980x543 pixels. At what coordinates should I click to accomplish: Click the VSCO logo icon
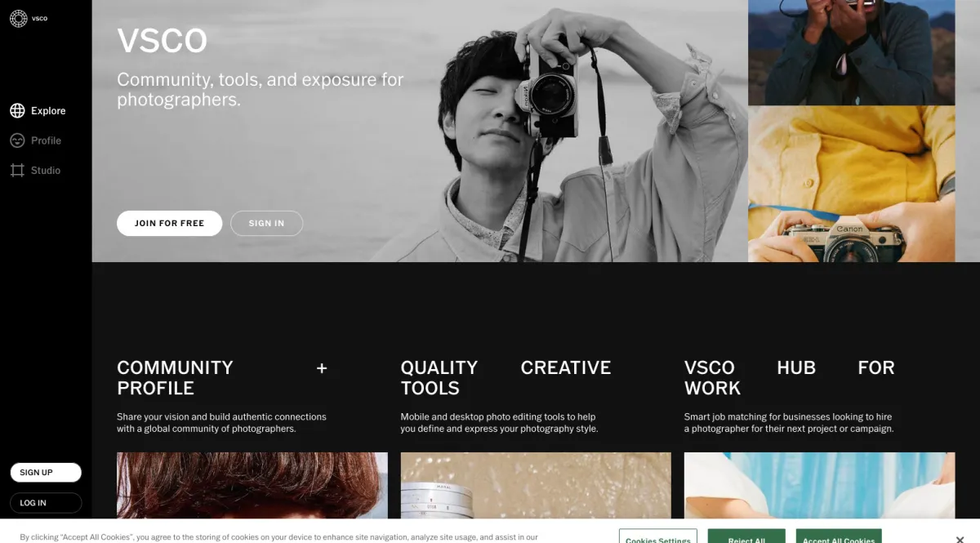(18, 18)
